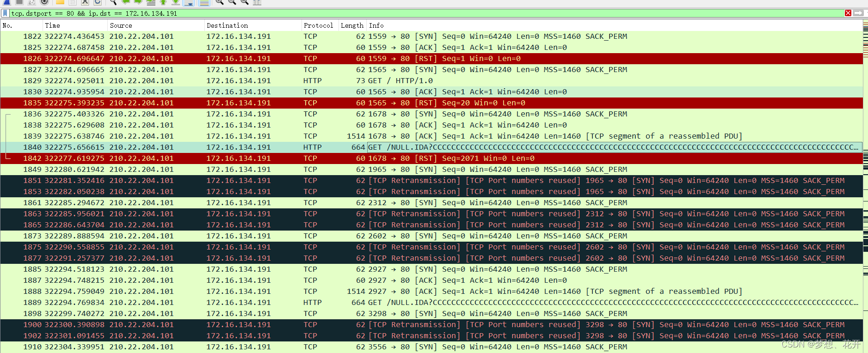Select packet 1827 SYN from port 1565
Viewport: 868px width, 353px height.
coord(431,70)
